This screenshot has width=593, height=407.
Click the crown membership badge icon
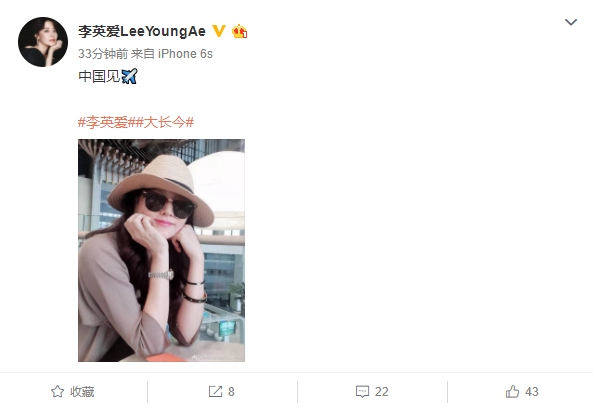(239, 31)
